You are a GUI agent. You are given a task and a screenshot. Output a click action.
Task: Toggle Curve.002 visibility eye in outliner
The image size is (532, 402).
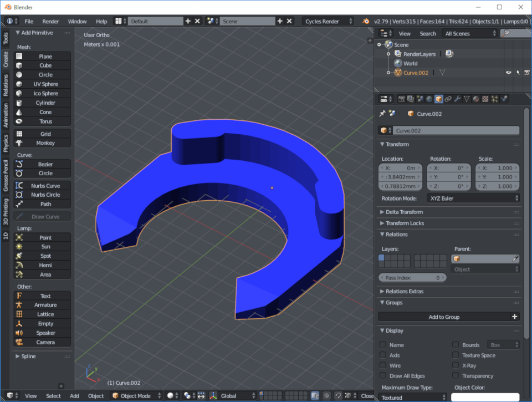pos(508,73)
